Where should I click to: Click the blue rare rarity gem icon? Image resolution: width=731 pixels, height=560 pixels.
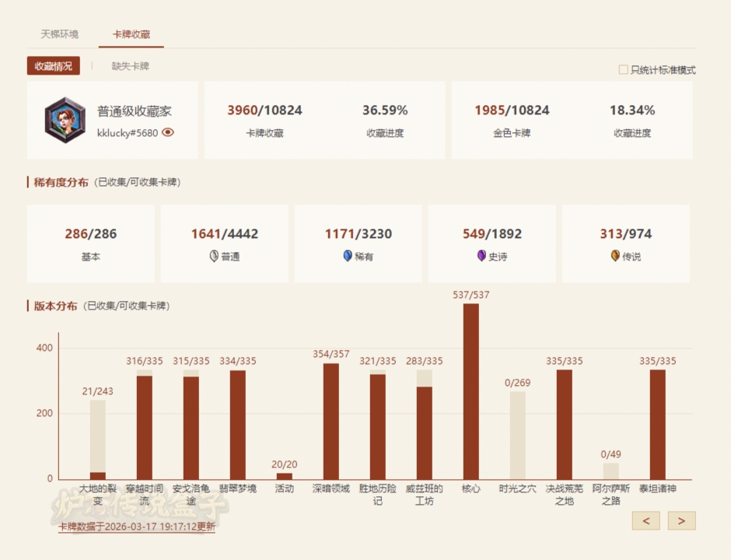pyautogui.click(x=348, y=256)
